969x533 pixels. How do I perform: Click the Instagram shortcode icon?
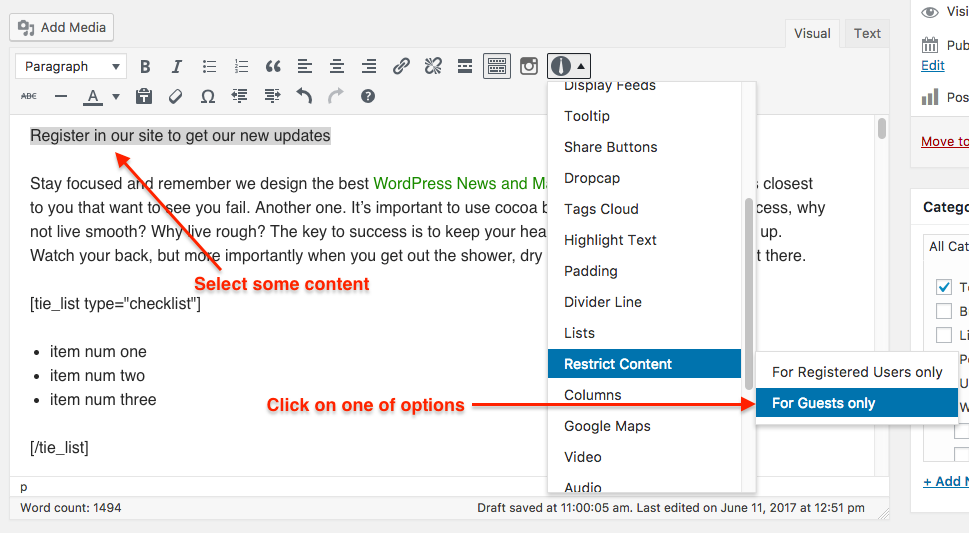(529, 66)
